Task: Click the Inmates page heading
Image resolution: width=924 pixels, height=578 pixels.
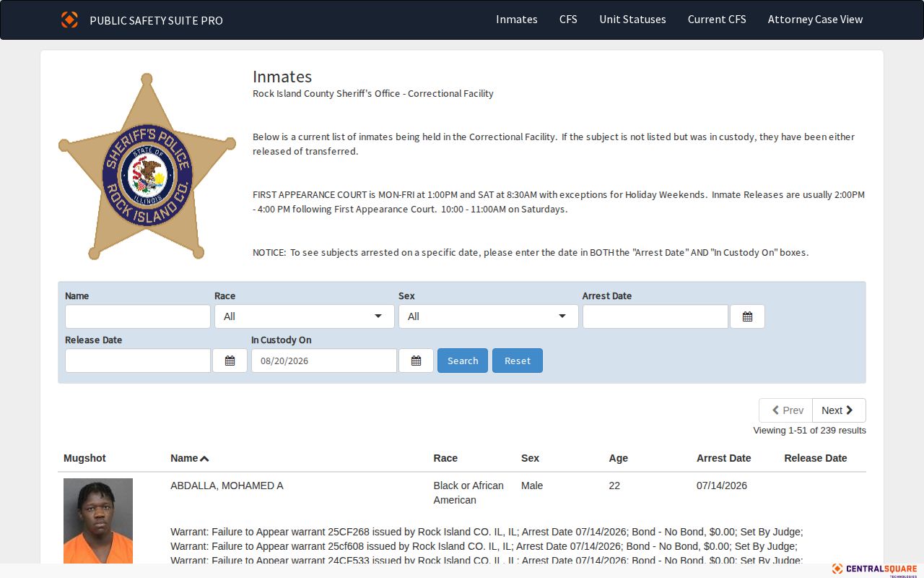Action: (x=282, y=77)
